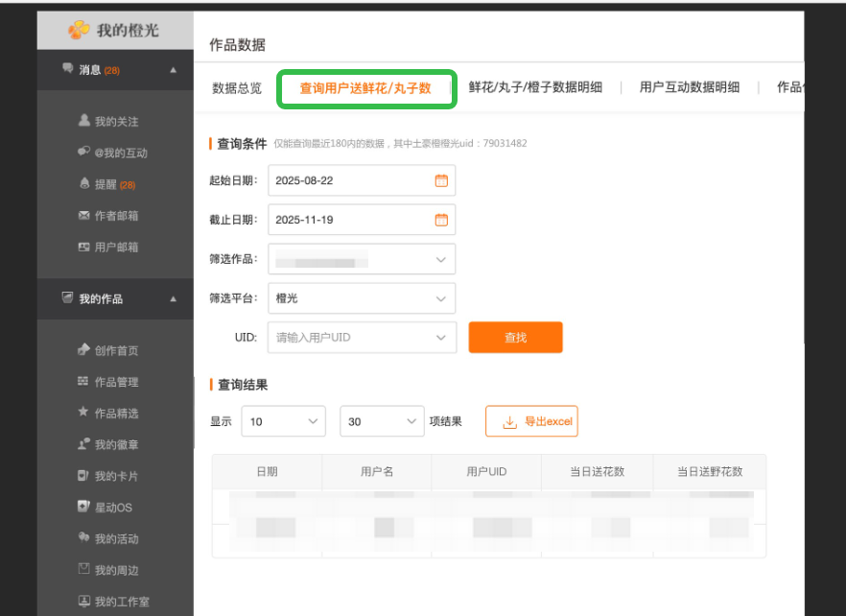The image size is (846, 616).
Task: Switch to 鲜花/丸子/橙子数据明细 tab
Action: pyautogui.click(x=535, y=87)
